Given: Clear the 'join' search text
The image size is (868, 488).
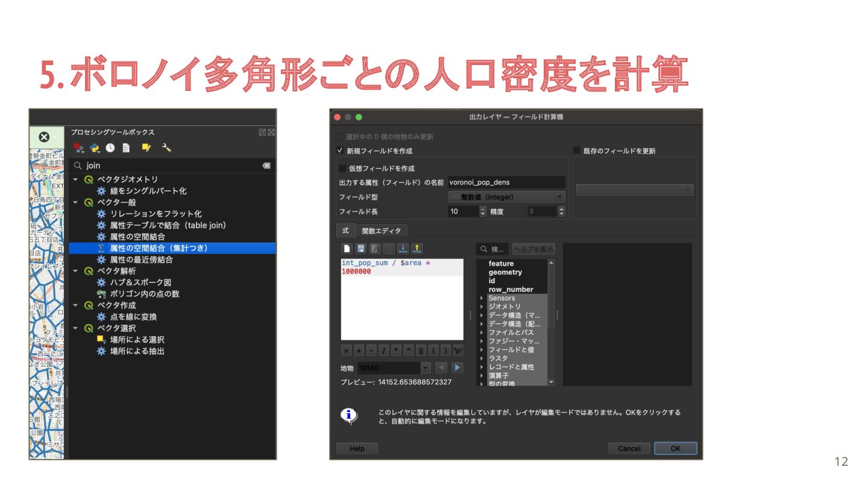Looking at the screenshot, I should point(266,166).
